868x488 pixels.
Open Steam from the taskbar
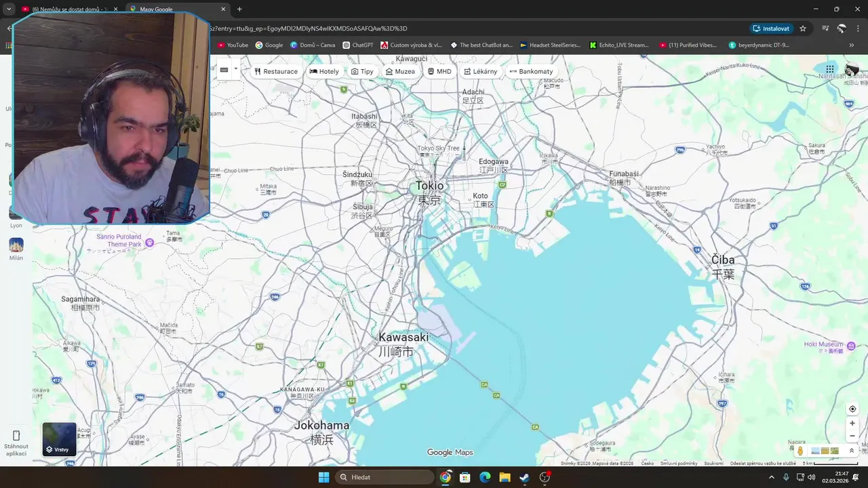coord(524,477)
